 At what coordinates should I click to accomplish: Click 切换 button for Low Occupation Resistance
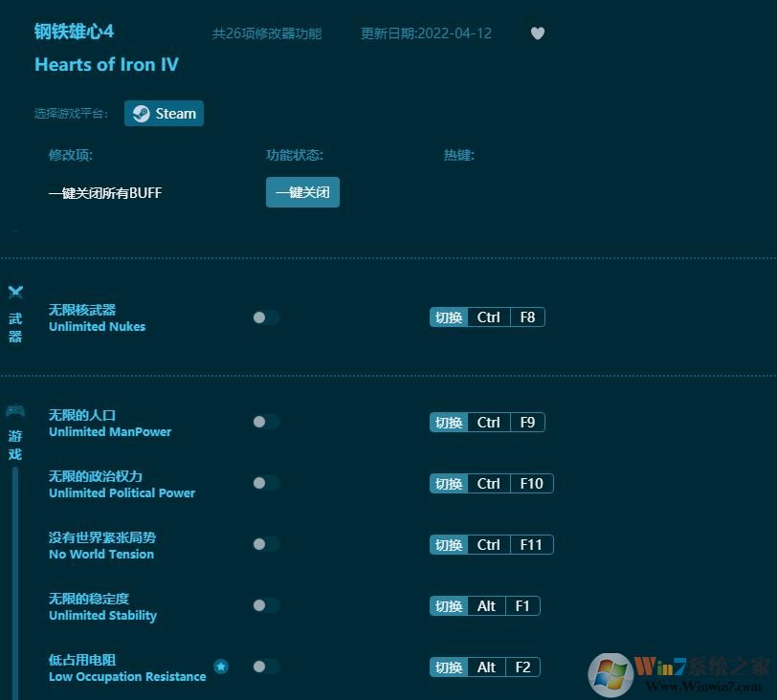[x=449, y=667]
